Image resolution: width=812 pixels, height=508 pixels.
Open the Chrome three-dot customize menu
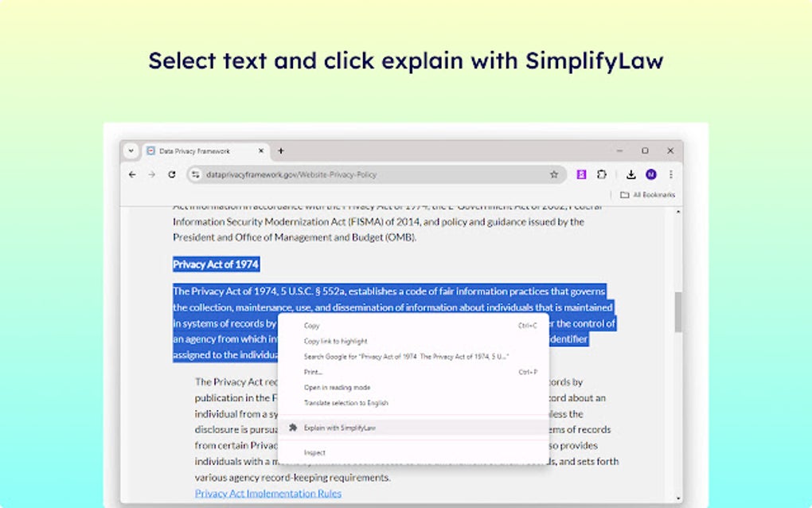coord(670,174)
